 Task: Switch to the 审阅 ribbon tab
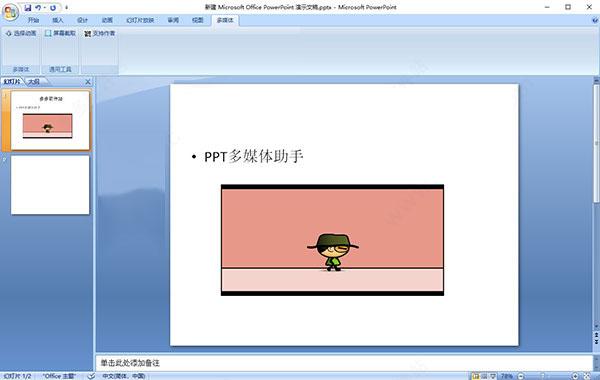pyautogui.click(x=173, y=20)
